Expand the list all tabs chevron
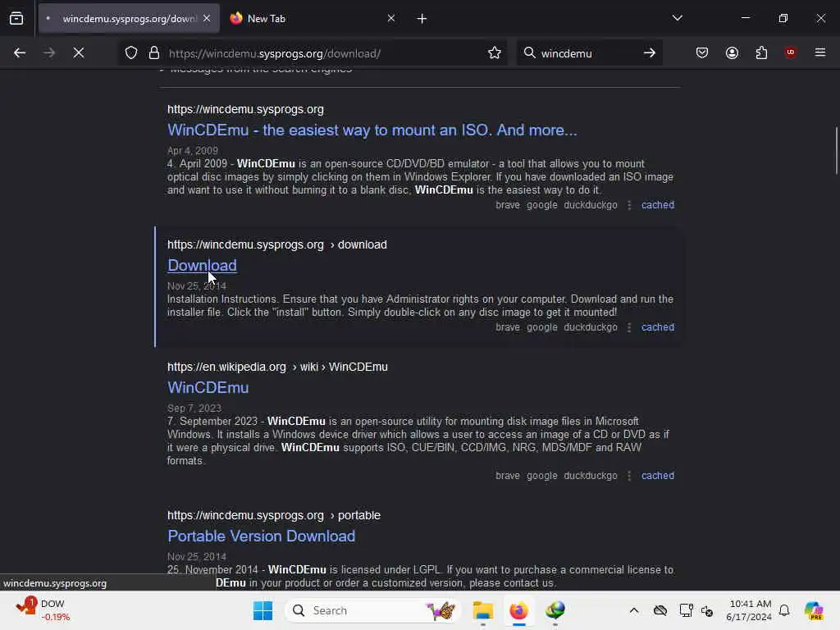The image size is (840, 630). point(678,18)
